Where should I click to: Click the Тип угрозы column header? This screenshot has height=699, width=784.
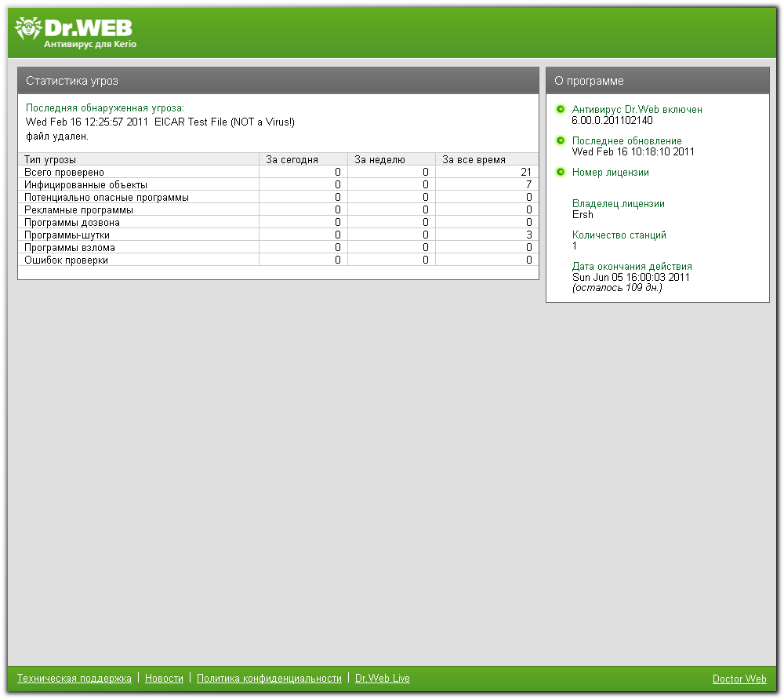click(139, 159)
